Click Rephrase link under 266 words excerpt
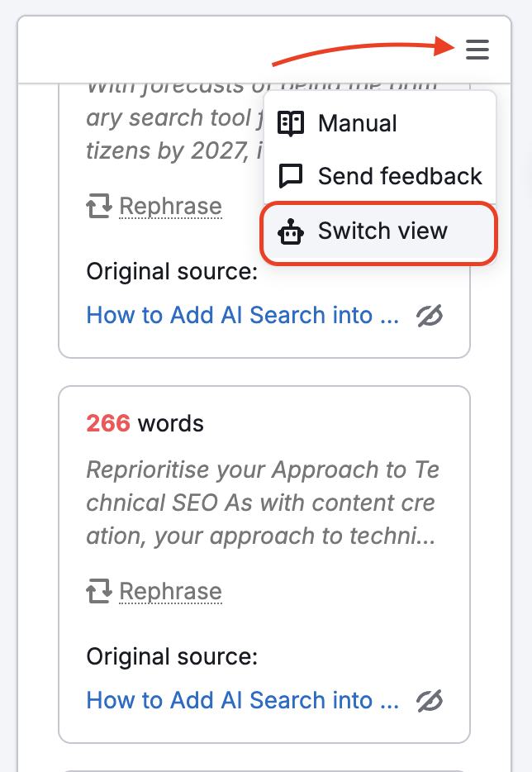 tap(171, 591)
